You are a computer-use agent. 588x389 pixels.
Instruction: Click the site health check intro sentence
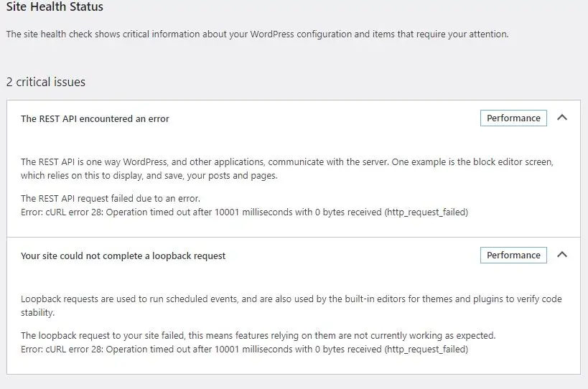pyautogui.click(x=257, y=34)
